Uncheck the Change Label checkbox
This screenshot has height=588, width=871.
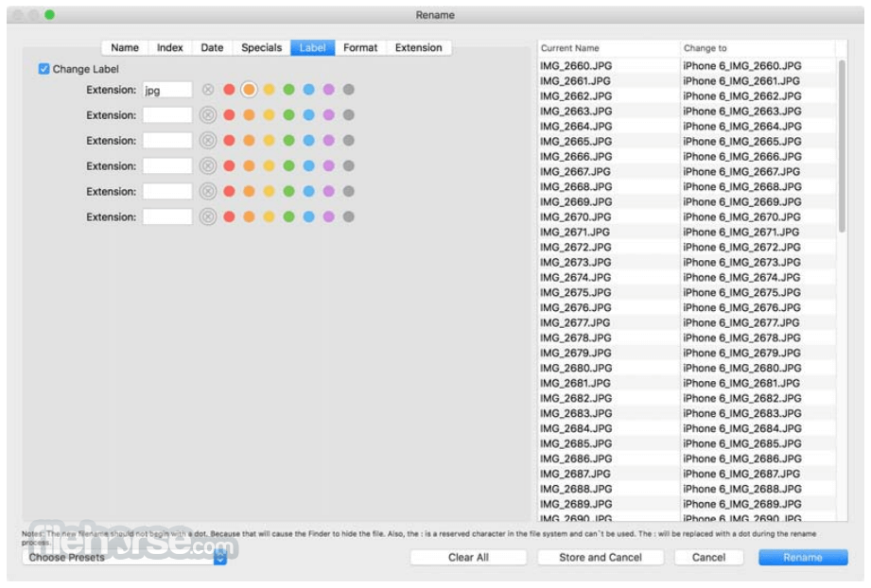(x=44, y=69)
